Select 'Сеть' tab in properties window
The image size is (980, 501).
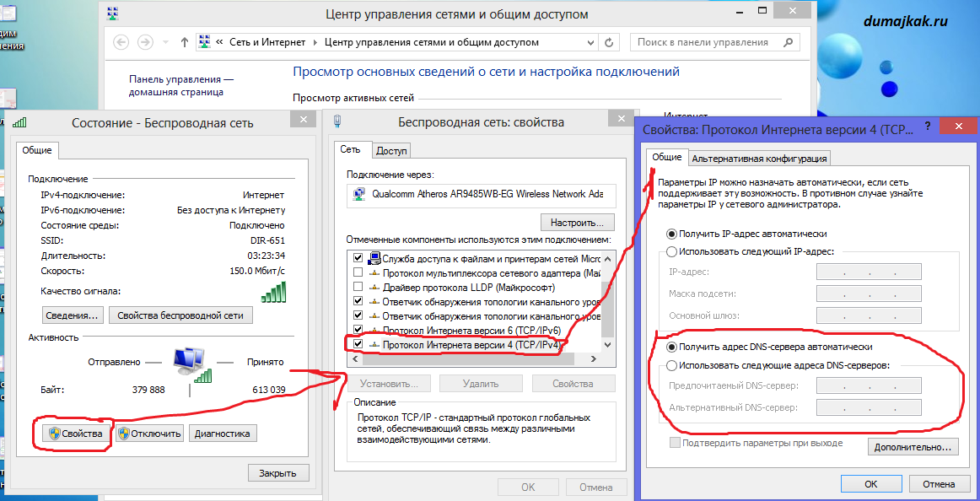coord(351,150)
